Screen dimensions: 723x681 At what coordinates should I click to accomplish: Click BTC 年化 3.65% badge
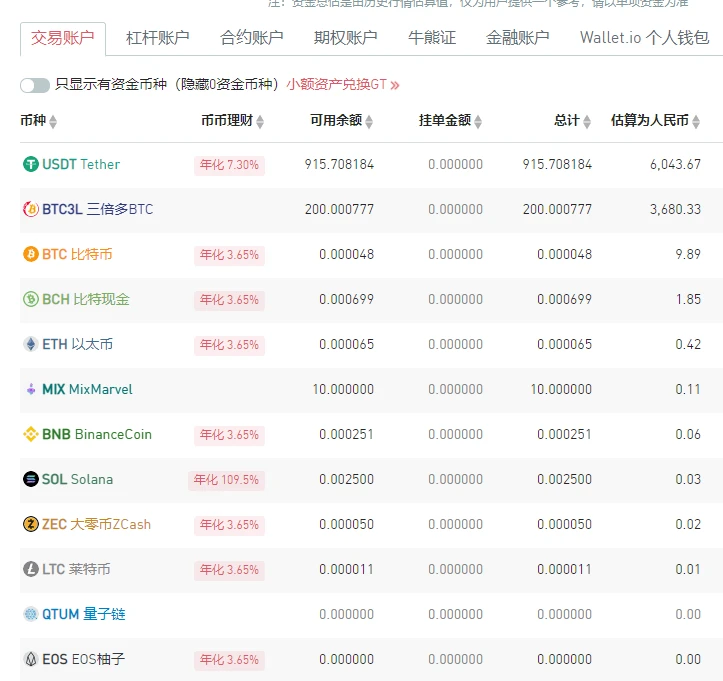pyautogui.click(x=229, y=255)
